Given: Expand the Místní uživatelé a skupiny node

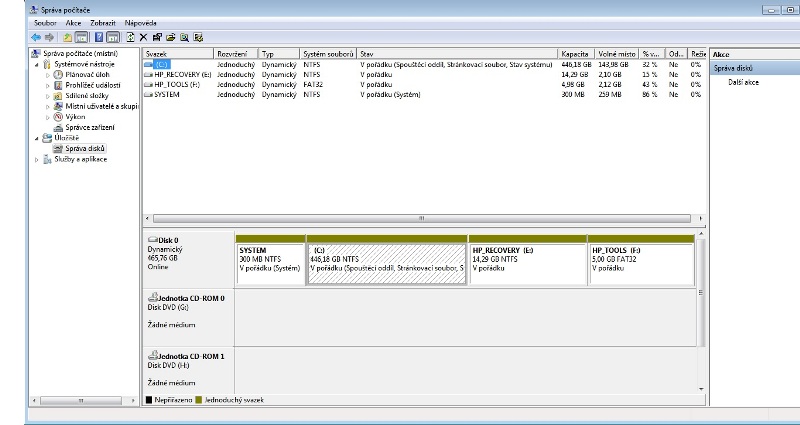Looking at the screenshot, I should (x=48, y=107).
